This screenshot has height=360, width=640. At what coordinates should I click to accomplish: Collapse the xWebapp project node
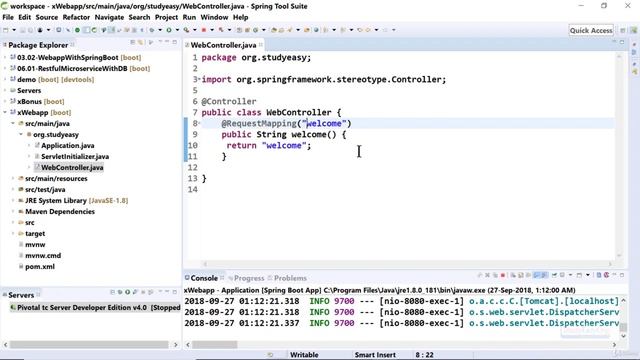(5, 112)
